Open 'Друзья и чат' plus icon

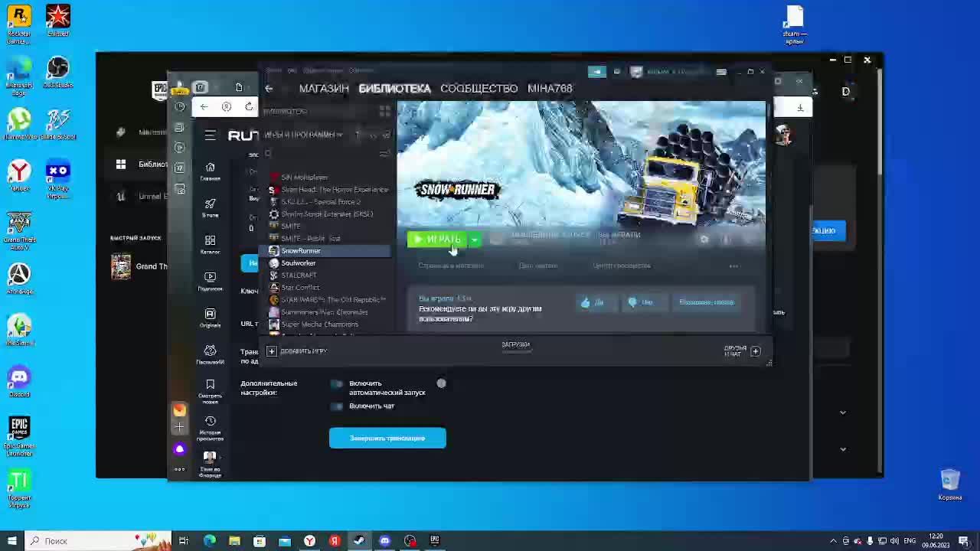click(755, 351)
